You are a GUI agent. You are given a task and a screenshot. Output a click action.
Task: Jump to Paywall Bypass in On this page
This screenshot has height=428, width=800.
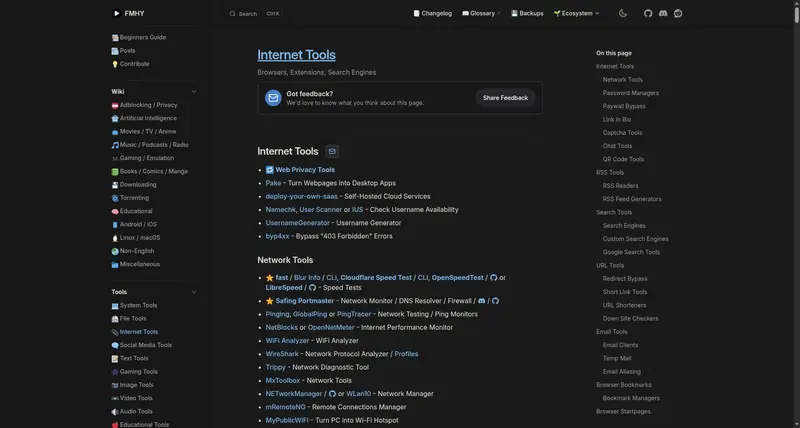[x=624, y=106]
